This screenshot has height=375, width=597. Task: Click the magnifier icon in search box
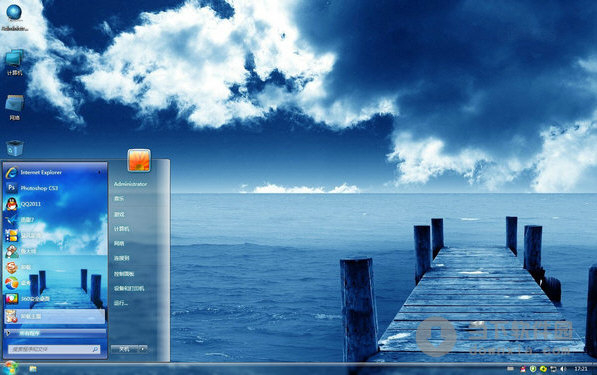tap(95, 349)
